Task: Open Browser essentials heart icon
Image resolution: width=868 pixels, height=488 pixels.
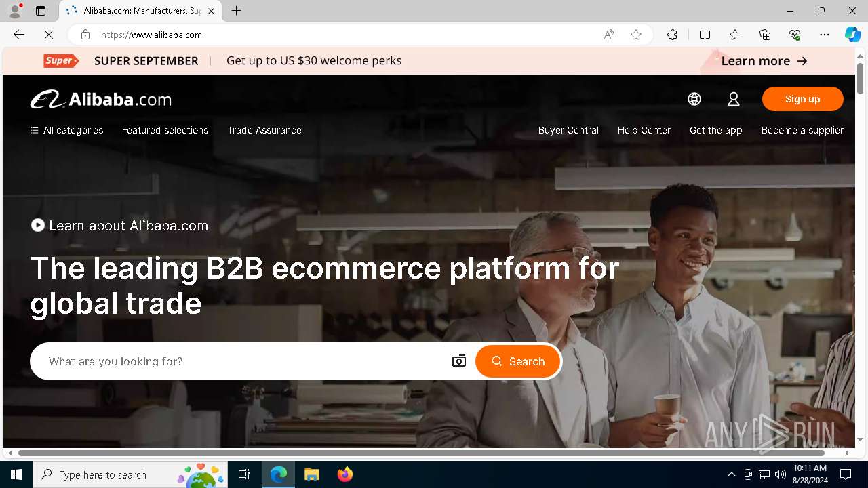Action: (795, 35)
